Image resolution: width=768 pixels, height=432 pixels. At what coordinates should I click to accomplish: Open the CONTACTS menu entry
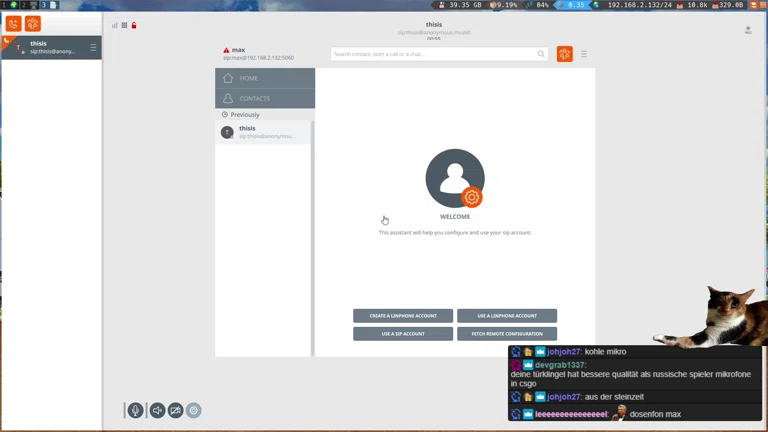(x=265, y=98)
